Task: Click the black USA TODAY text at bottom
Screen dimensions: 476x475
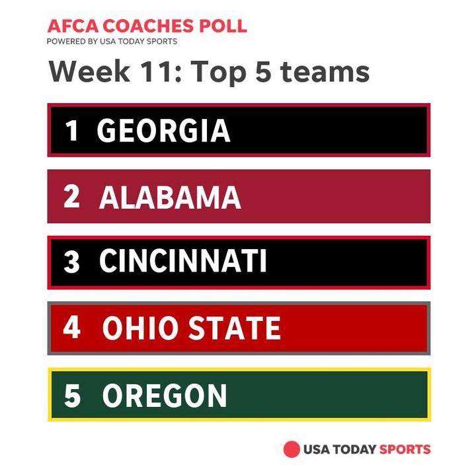Action: pos(340,450)
